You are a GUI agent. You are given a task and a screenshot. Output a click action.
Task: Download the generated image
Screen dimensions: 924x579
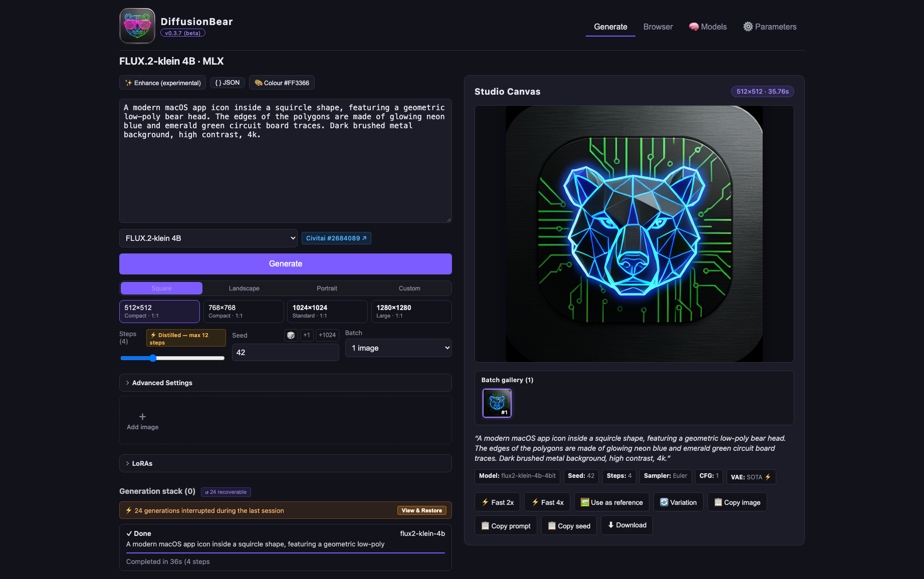point(627,525)
